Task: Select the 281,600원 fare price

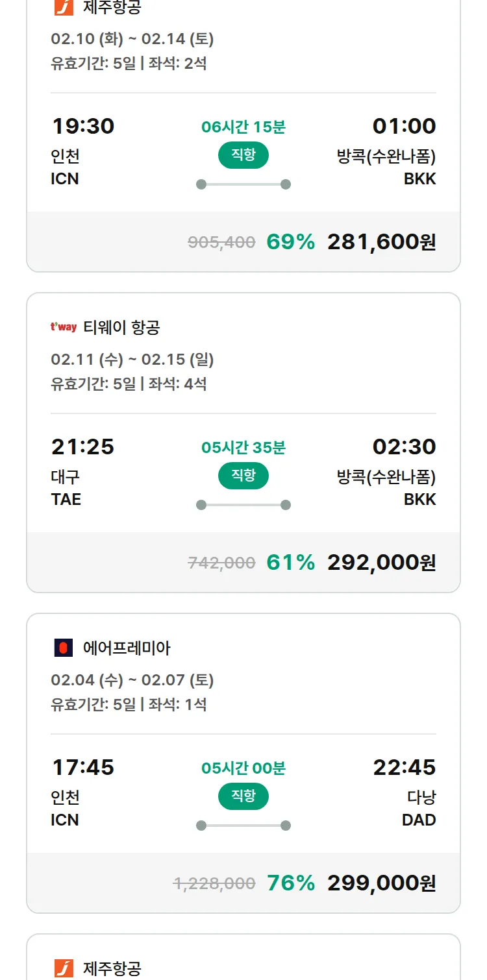Action: [x=381, y=242]
